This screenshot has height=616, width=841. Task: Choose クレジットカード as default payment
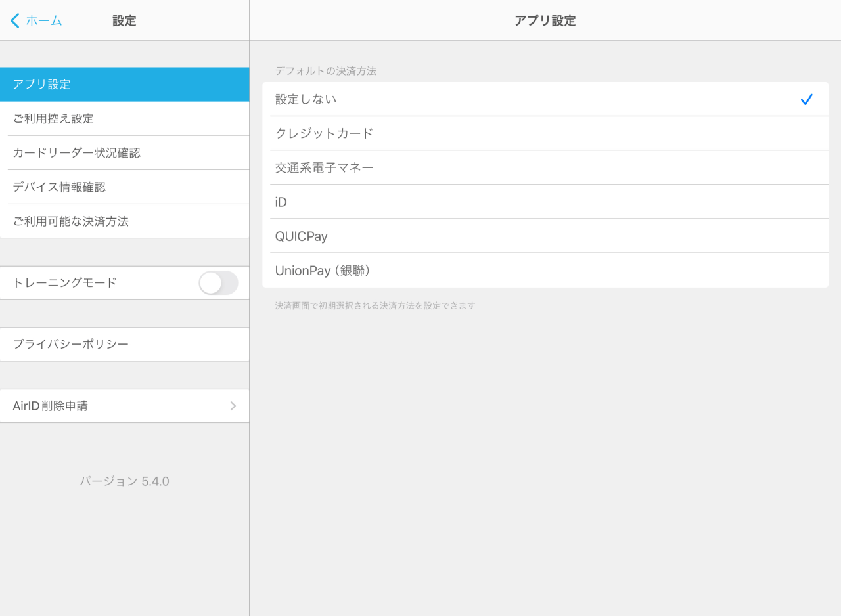pos(545,133)
